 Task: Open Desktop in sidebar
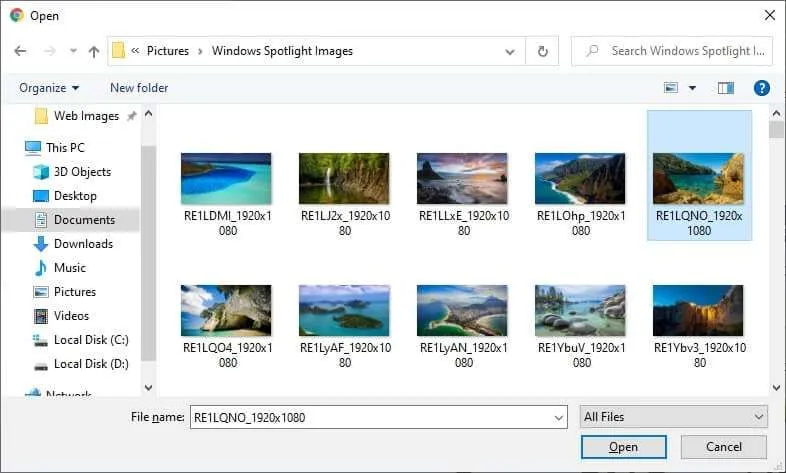(75, 196)
